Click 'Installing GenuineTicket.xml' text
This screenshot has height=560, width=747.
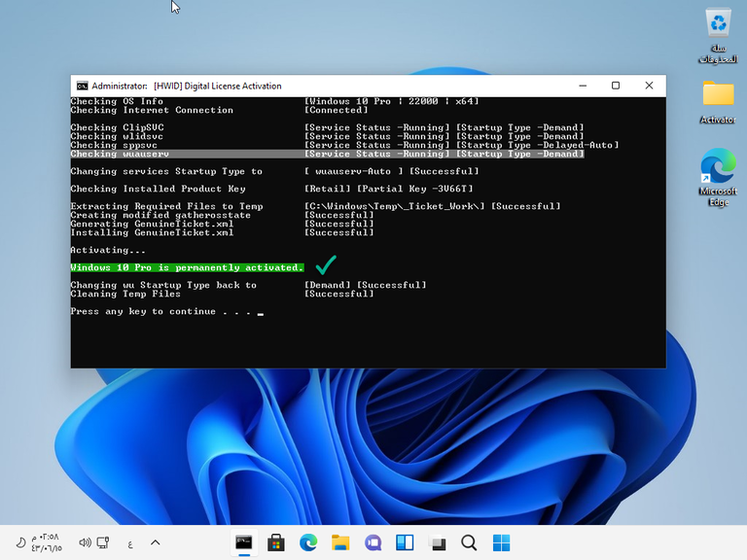[x=152, y=233]
